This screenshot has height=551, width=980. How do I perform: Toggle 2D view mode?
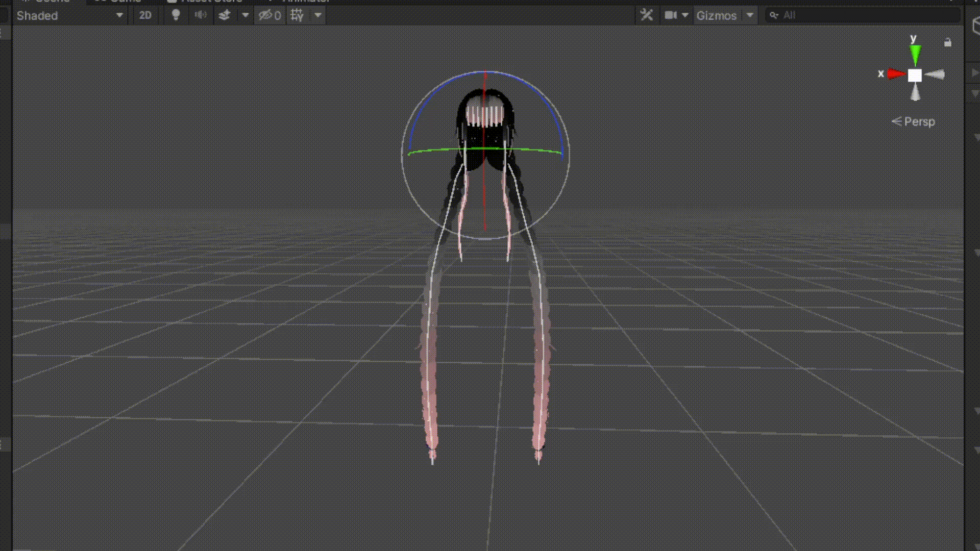[145, 15]
